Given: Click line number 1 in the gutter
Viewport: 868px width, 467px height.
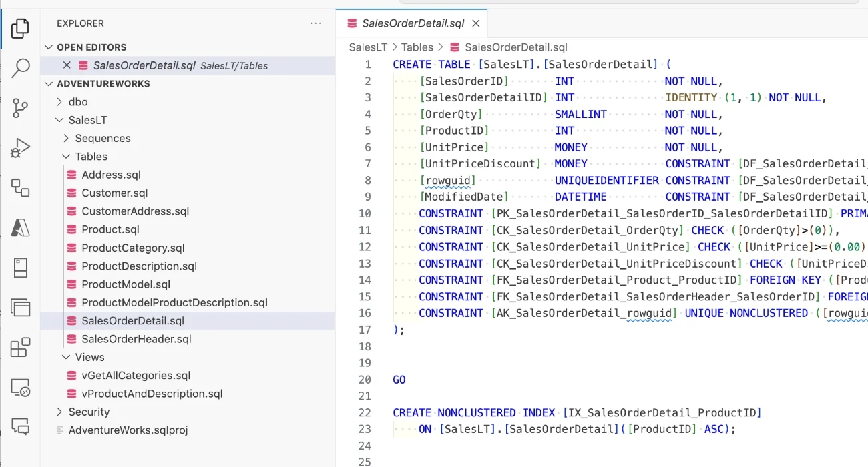Looking at the screenshot, I should 367,65.
